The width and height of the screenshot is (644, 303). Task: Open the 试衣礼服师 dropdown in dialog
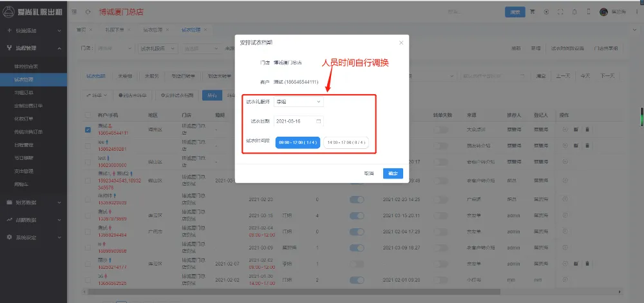[298, 101]
